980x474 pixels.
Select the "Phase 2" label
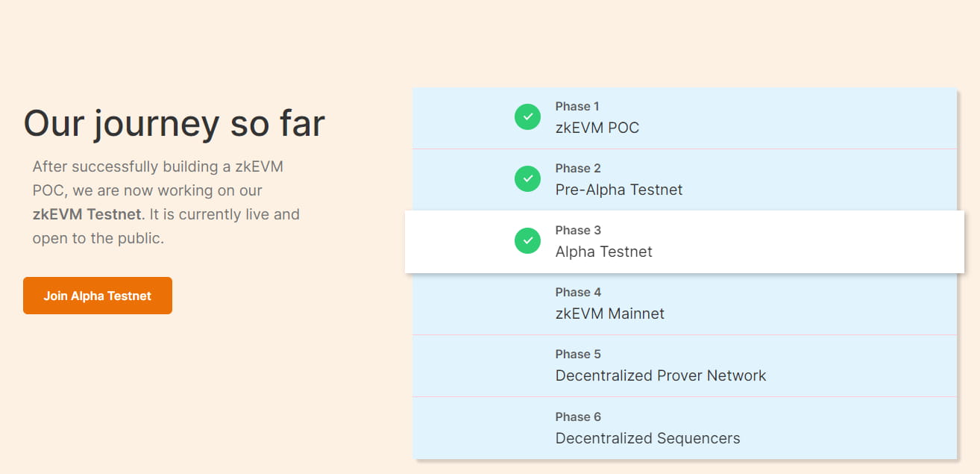click(x=578, y=169)
